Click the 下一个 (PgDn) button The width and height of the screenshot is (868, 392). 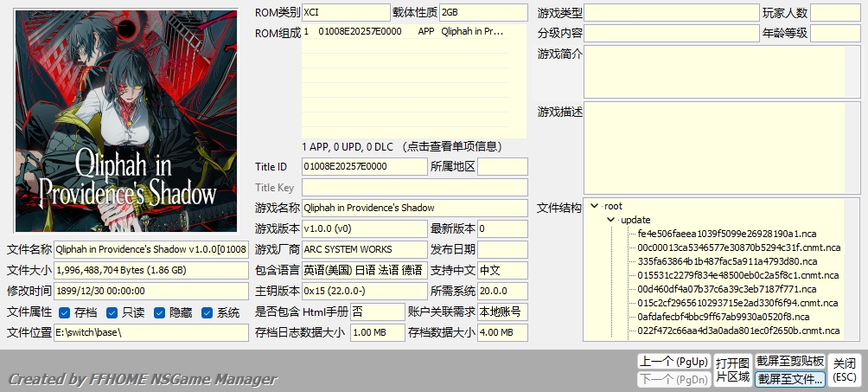point(673,379)
